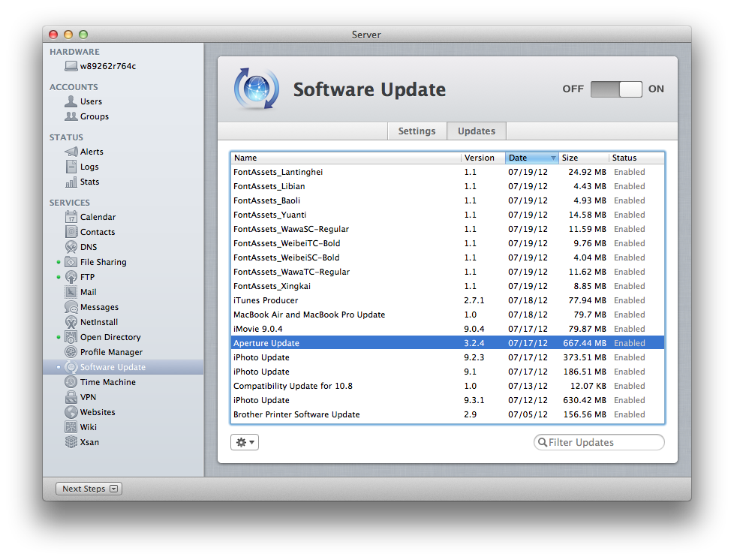Select the VPN lock icon

click(71, 397)
